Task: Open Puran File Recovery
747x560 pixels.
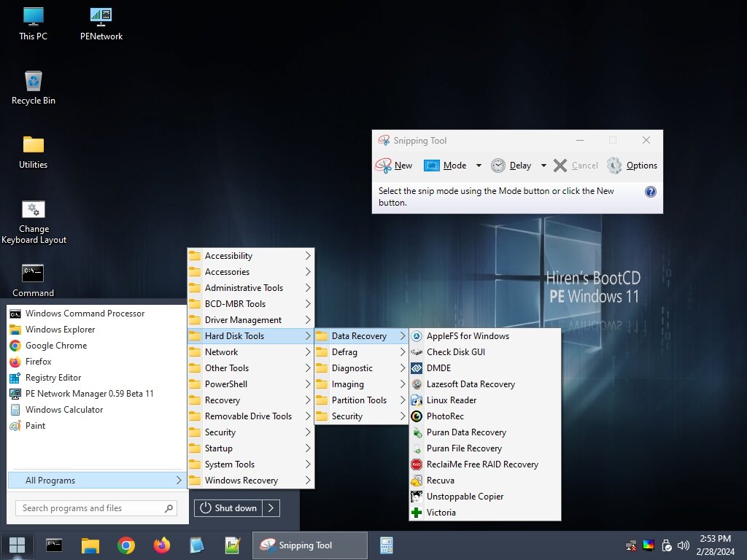Action: point(485,448)
